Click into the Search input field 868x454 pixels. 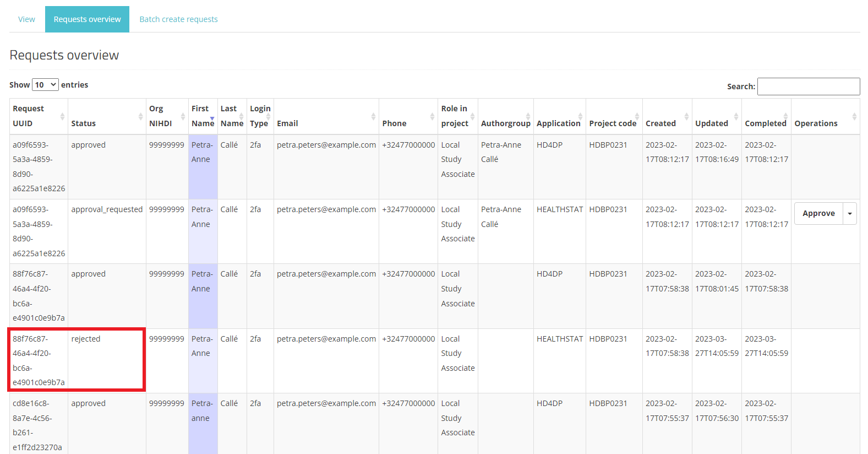click(x=808, y=87)
